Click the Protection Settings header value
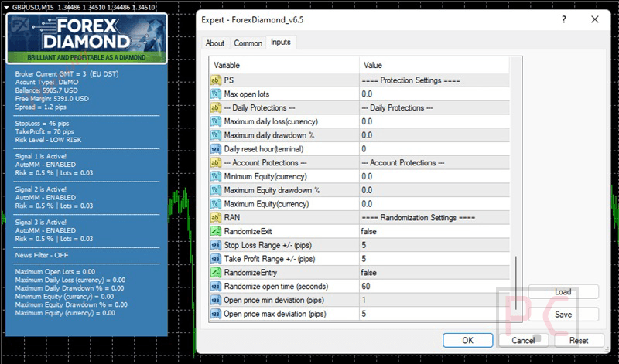Image resolution: width=619 pixels, height=364 pixels. pos(411,80)
